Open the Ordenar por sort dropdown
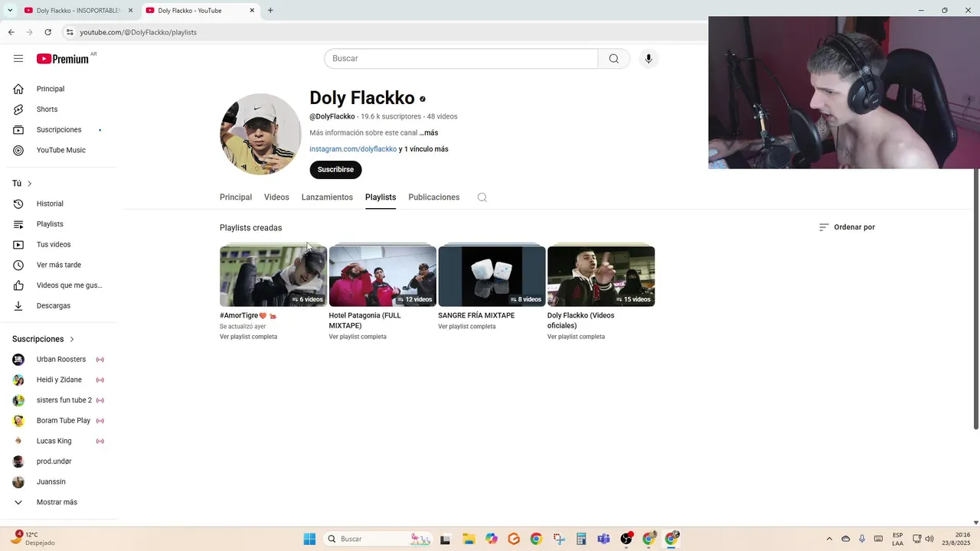The width and height of the screenshot is (980, 551). pyautogui.click(x=847, y=227)
